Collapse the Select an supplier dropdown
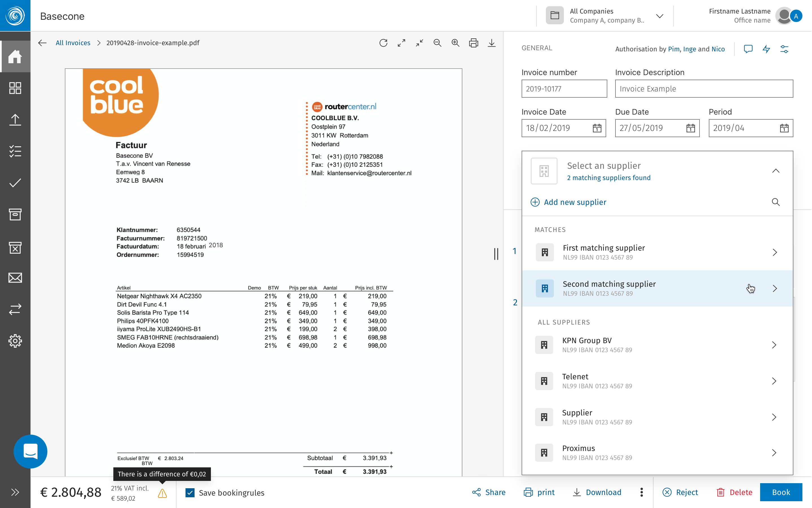The image size is (812, 508). click(776, 171)
